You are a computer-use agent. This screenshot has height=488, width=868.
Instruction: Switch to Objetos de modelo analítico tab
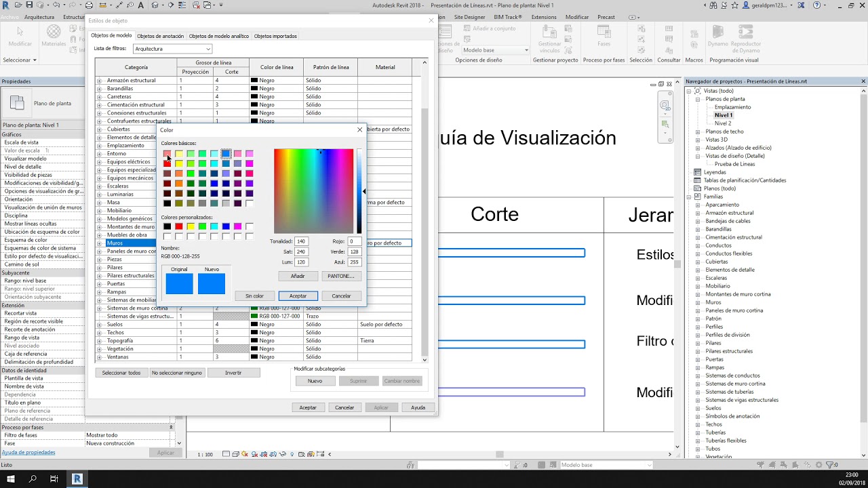pos(218,36)
